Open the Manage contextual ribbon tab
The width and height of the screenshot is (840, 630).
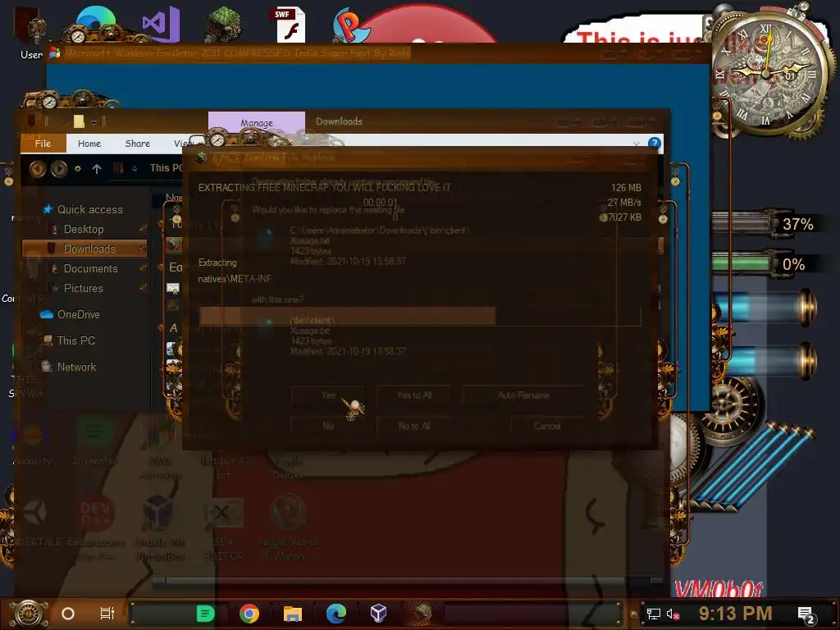(x=257, y=123)
